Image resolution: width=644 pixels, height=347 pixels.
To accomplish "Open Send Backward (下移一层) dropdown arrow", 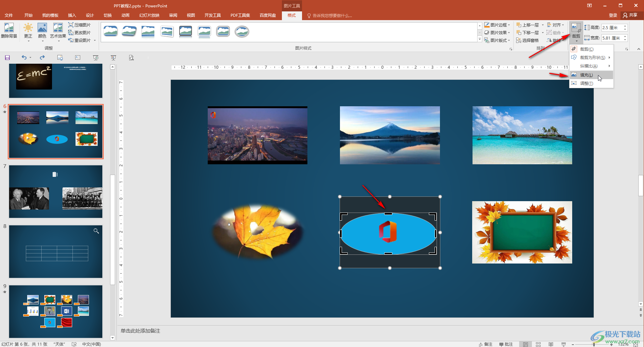I will 543,33.
